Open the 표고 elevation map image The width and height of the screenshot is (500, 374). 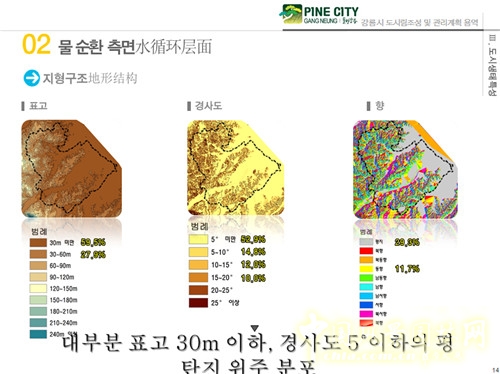(x=71, y=168)
